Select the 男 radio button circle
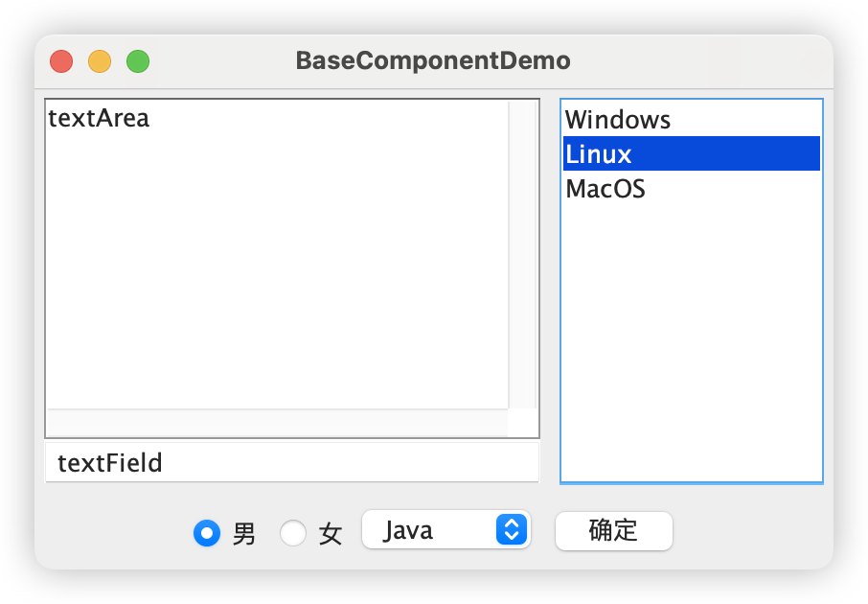The width and height of the screenshot is (868, 604). tap(207, 533)
